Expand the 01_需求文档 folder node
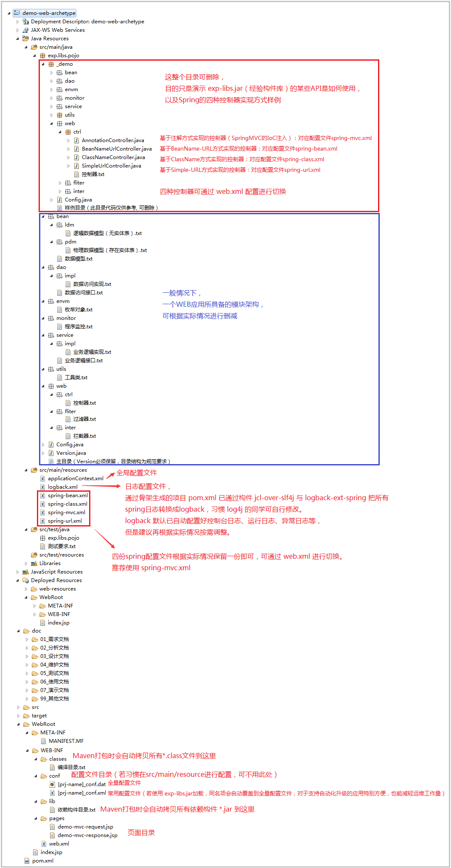 click(x=27, y=639)
